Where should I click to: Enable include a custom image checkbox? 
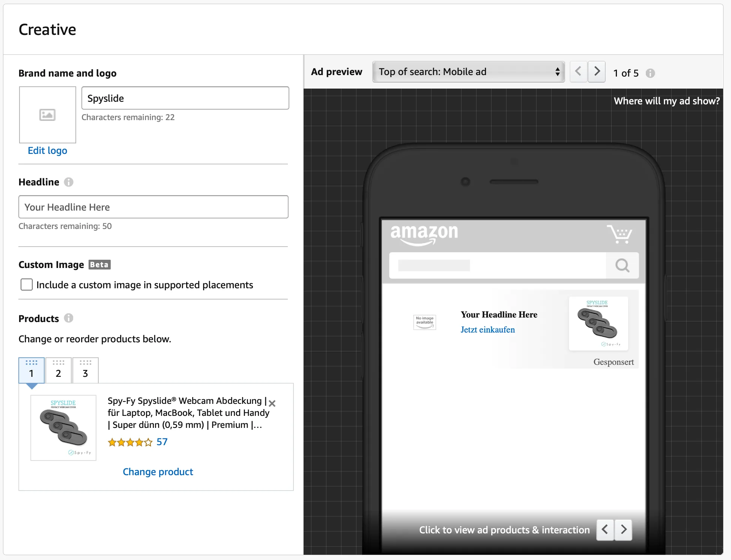(27, 285)
